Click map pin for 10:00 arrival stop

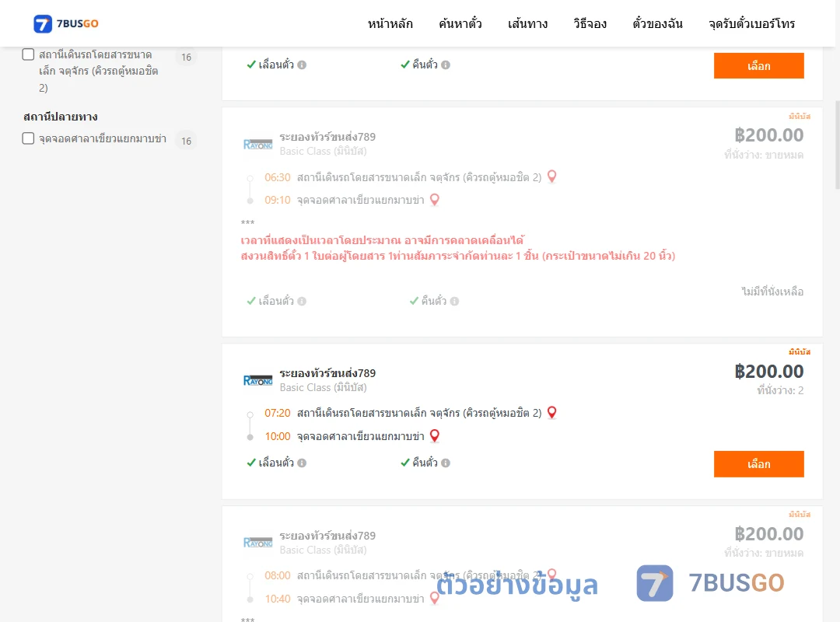pyautogui.click(x=435, y=435)
